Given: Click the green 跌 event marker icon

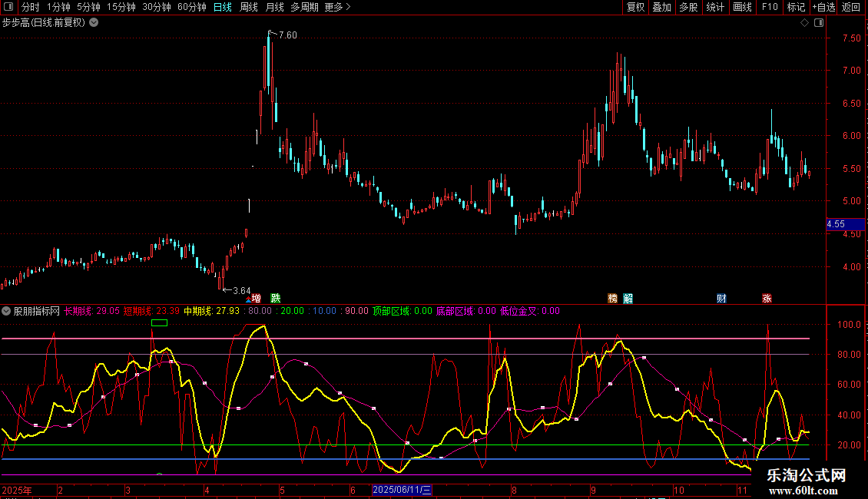Looking at the screenshot, I should tap(275, 298).
